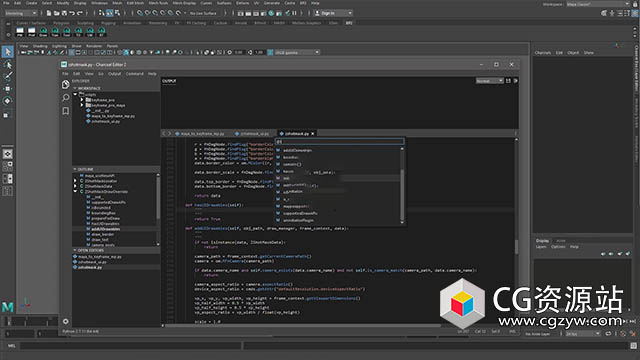The height and width of the screenshot is (360, 640).
Task: Click the second white shelf script icon
Action: point(31,32)
